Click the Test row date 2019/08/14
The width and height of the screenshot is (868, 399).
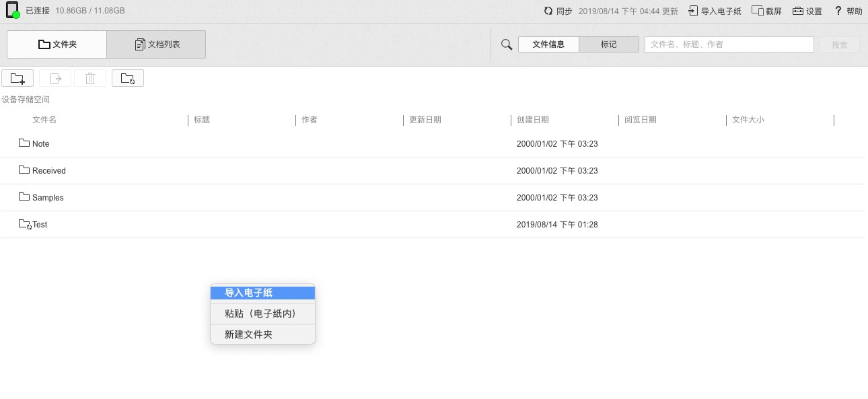click(557, 225)
